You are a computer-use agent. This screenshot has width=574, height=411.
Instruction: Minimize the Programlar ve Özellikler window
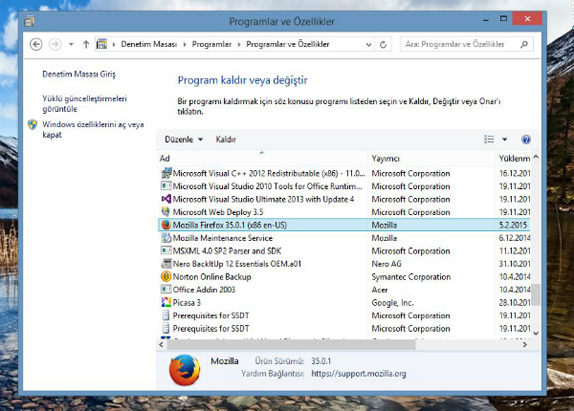[x=486, y=20]
